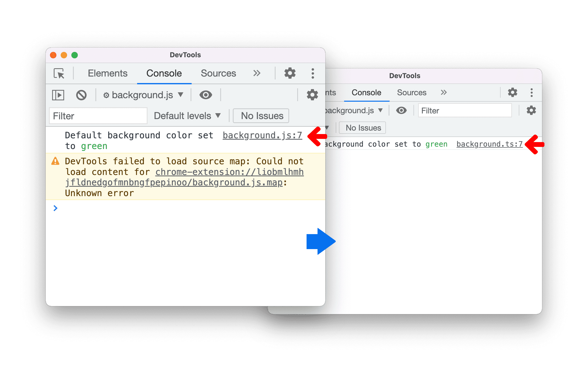The width and height of the screenshot is (588, 381).
Task: Click the background.js:7 source link
Action: (262, 136)
